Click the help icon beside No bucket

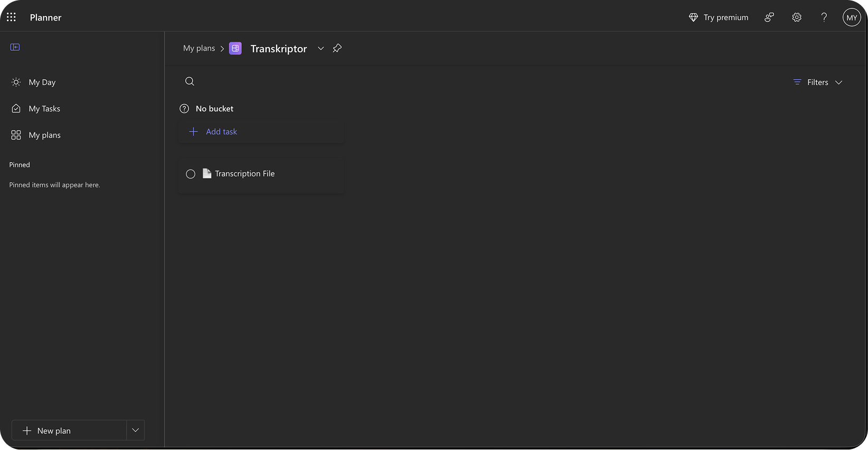[184, 108]
